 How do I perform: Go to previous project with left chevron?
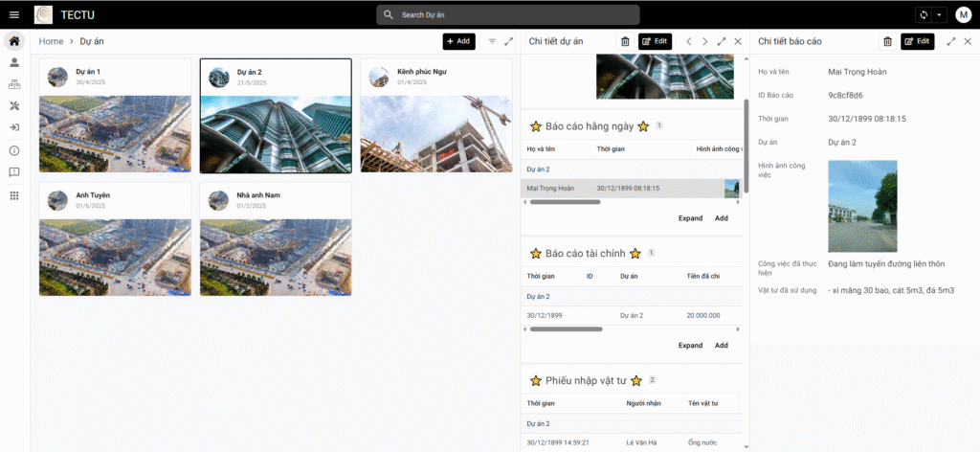click(x=689, y=42)
